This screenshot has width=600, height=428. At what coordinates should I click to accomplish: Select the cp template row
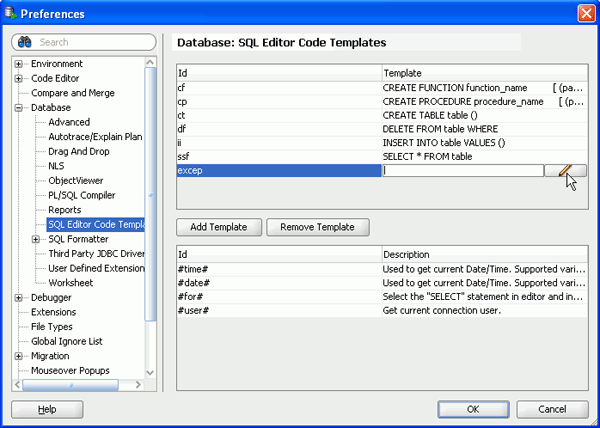[x=382, y=102]
